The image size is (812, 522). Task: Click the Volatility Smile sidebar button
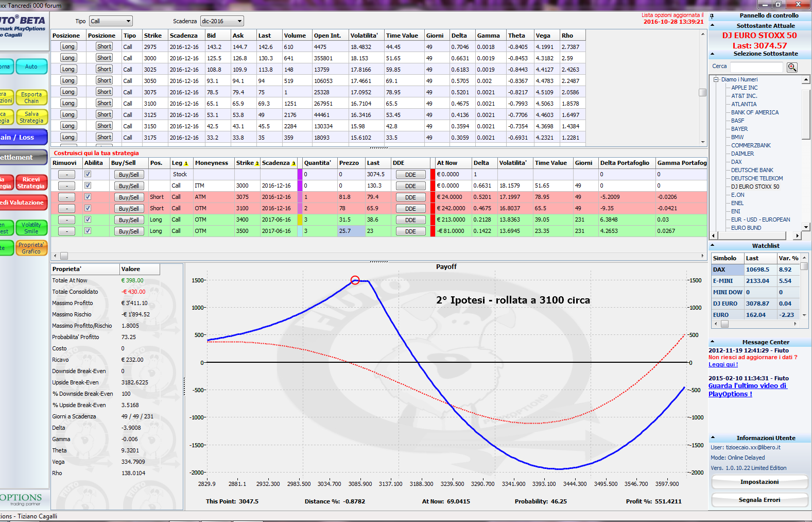point(31,228)
